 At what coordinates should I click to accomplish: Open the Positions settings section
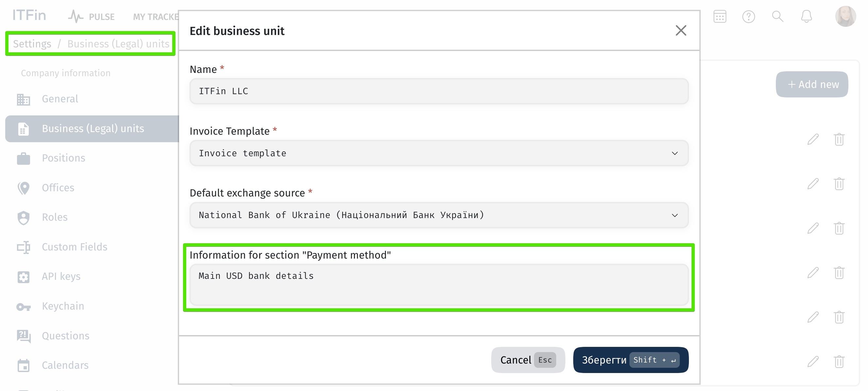pos(63,158)
